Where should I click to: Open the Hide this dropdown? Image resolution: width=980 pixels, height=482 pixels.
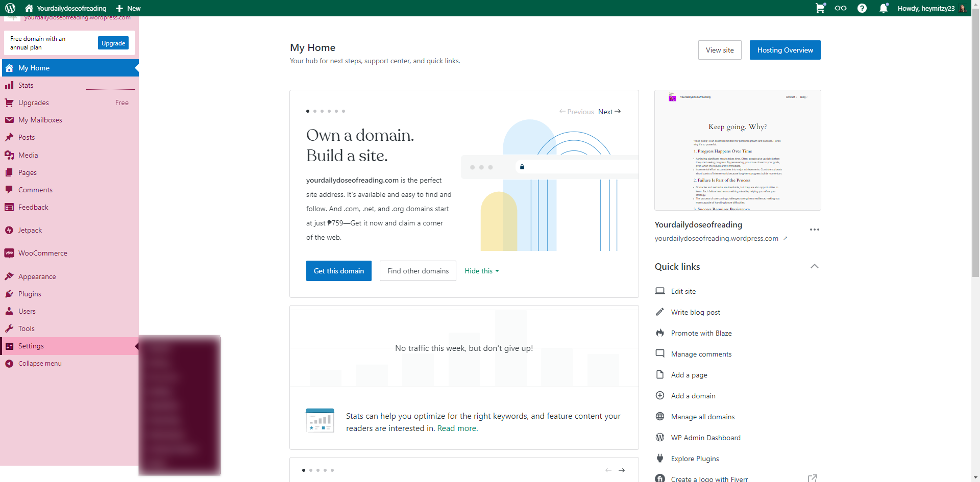(482, 271)
